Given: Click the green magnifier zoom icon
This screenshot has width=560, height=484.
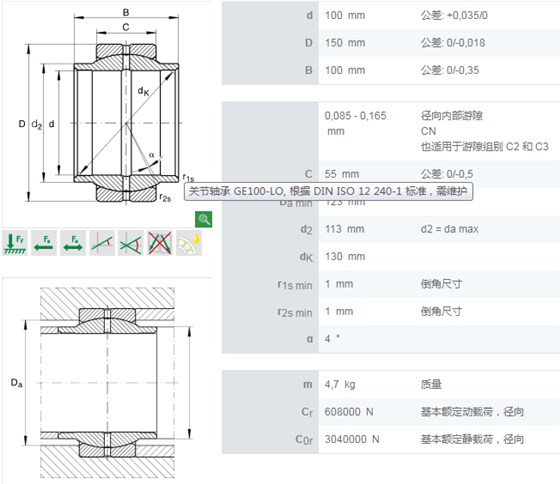Looking at the screenshot, I should pos(204,219).
